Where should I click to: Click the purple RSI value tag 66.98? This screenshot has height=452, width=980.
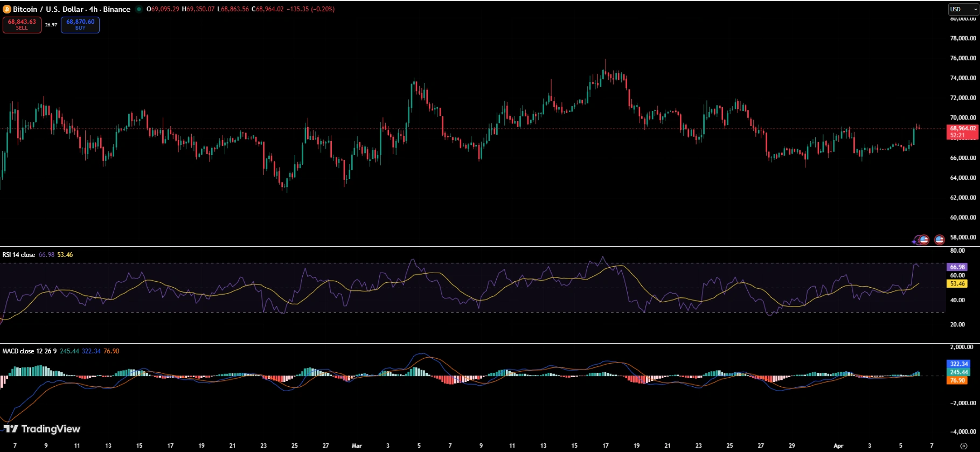[957, 267]
